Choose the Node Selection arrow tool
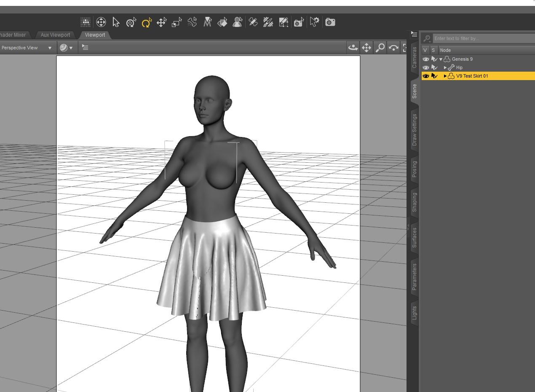Image resolution: width=535 pixels, height=392 pixels. pyautogui.click(x=116, y=22)
